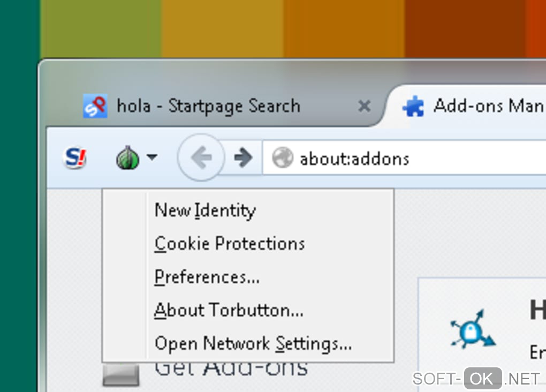
Task: Click the HTTPS Everywhere extension icon
Action: (473, 330)
